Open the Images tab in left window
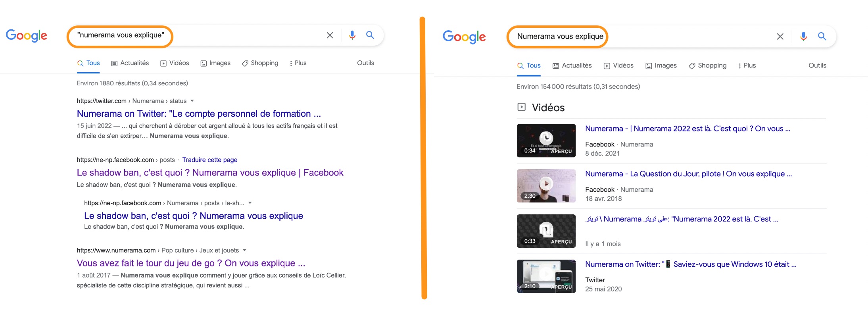Image resolution: width=868 pixels, height=316 pixels. coord(215,63)
